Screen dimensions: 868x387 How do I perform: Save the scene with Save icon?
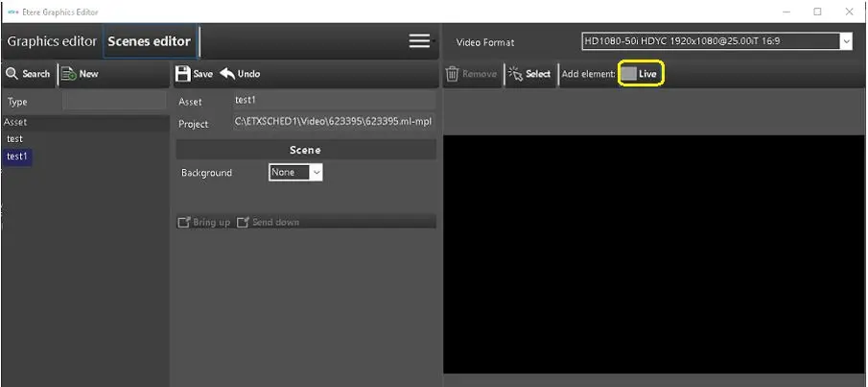tap(184, 74)
